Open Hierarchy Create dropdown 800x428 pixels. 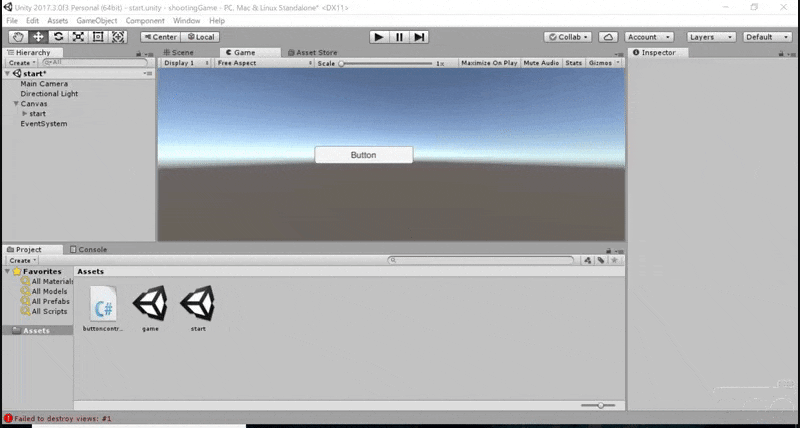tap(21, 63)
